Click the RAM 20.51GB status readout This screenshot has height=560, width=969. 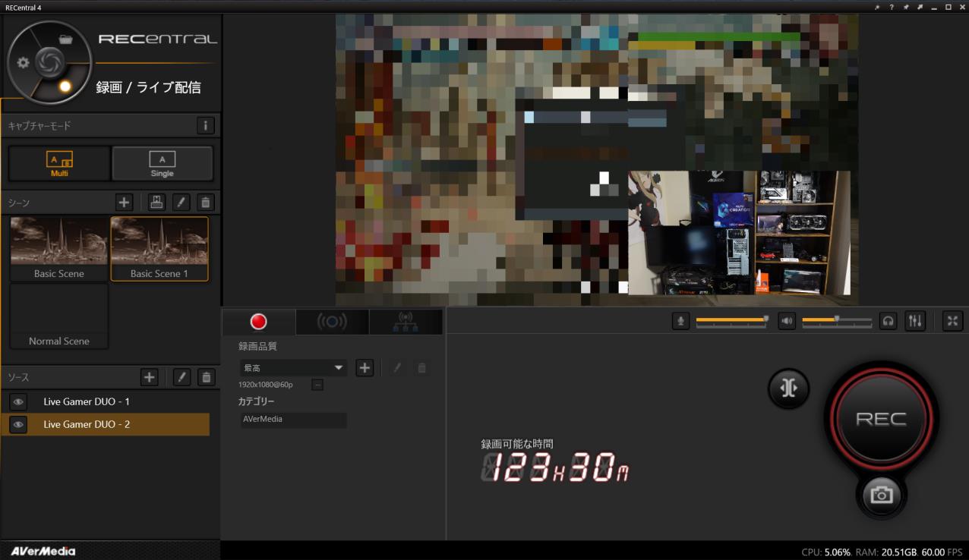pyautogui.click(x=887, y=552)
